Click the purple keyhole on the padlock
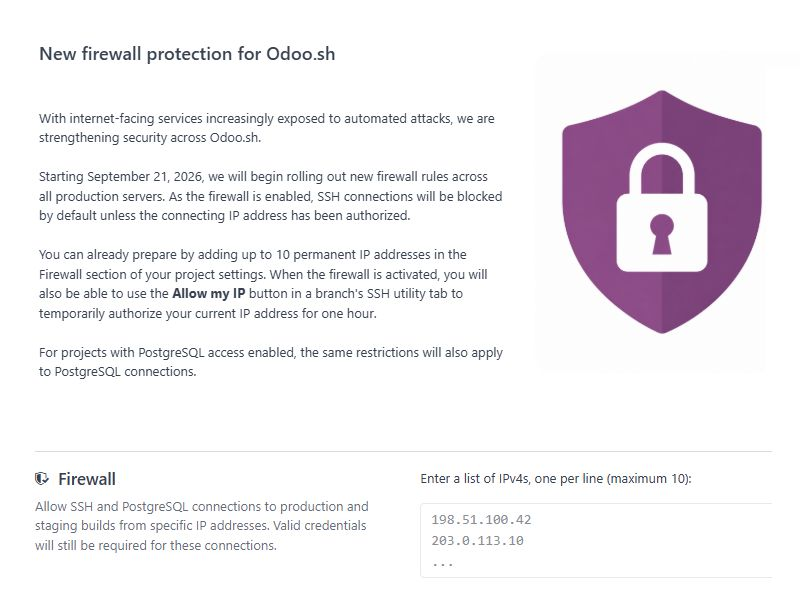The height and width of the screenshot is (600, 800). (x=662, y=234)
